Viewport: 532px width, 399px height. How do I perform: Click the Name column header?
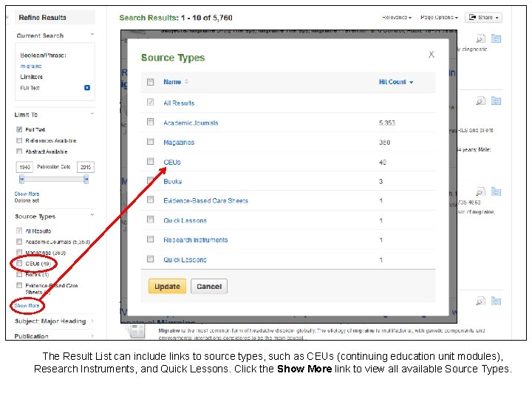coord(172,82)
